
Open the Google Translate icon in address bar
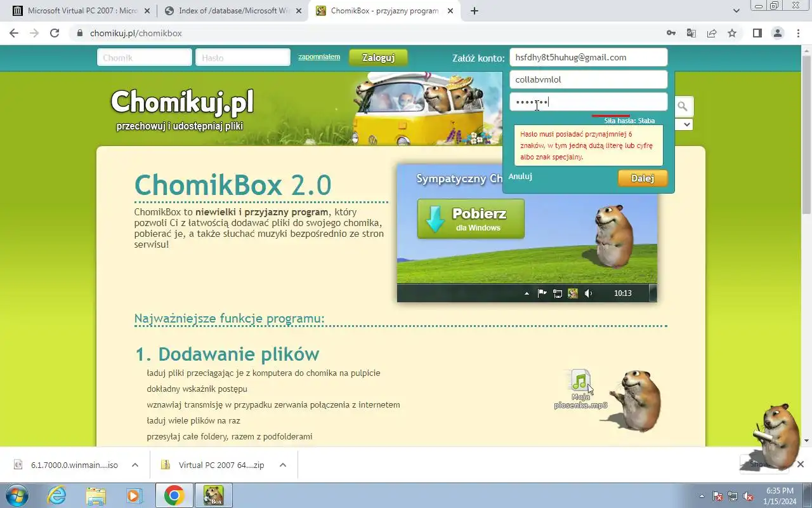point(691,33)
